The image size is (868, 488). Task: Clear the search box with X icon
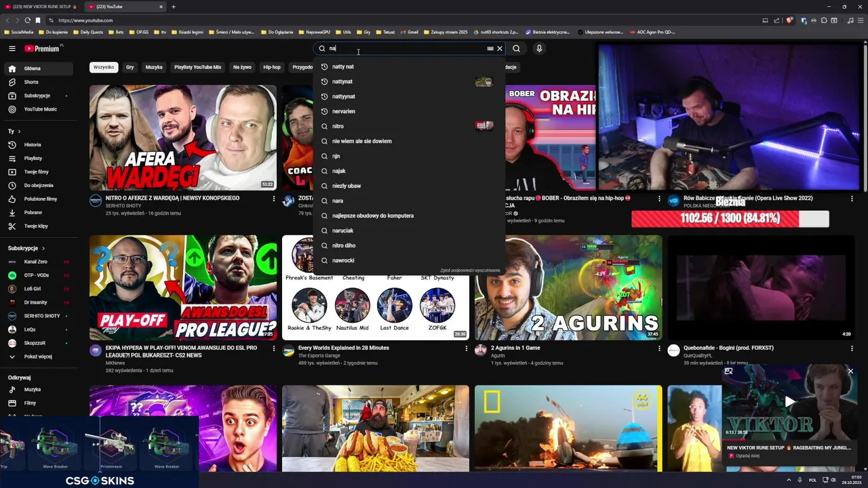(x=500, y=48)
